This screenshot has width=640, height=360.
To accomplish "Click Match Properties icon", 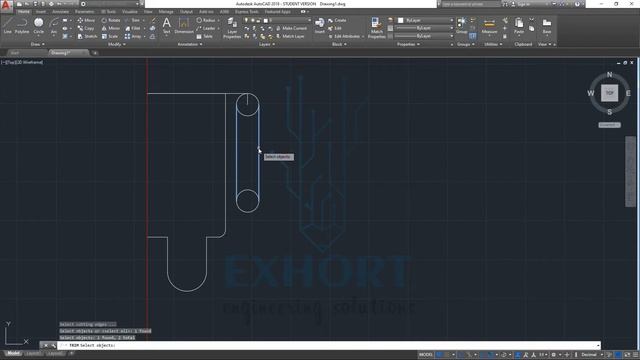I will pyautogui.click(x=376, y=28).
